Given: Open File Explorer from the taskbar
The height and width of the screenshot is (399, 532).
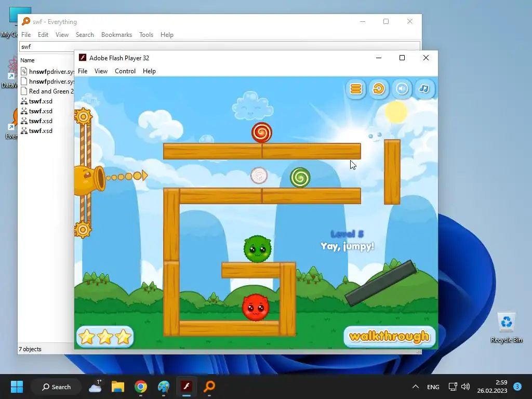Looking at the screenshot, I should [x=118, y=387].
